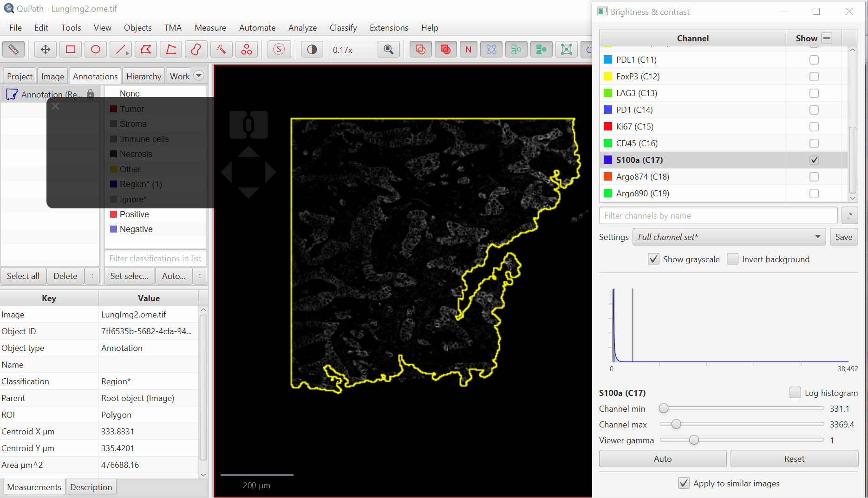Image resolution: width=868 pixels, height=498 pixels.
Task: Select the Wand tool
Action: coord(221,50)
